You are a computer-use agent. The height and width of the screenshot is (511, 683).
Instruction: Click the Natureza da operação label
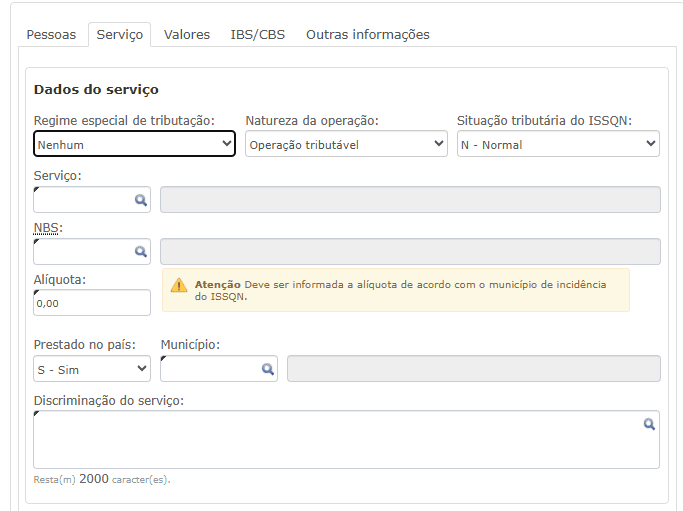click(x=312, y=120)
